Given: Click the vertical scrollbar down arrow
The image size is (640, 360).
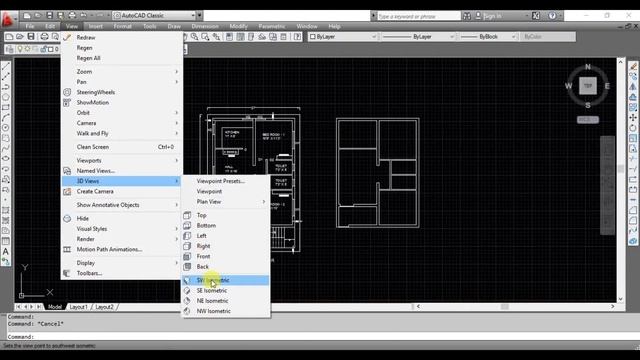Looking at the screenshot, I should (x=620, y=299).
